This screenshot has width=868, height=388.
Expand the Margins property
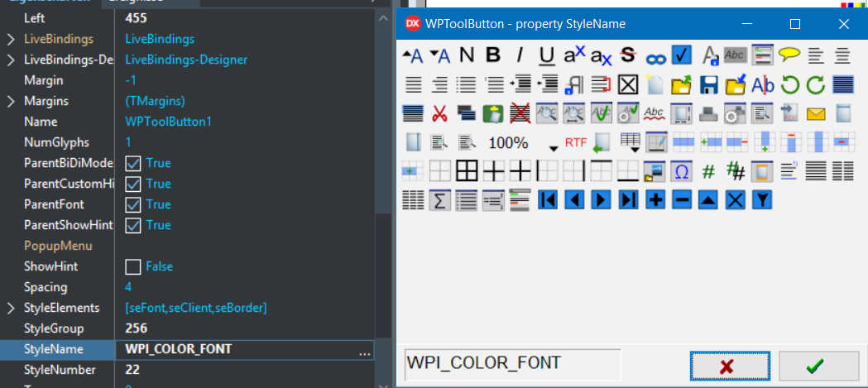coord(11,101)
